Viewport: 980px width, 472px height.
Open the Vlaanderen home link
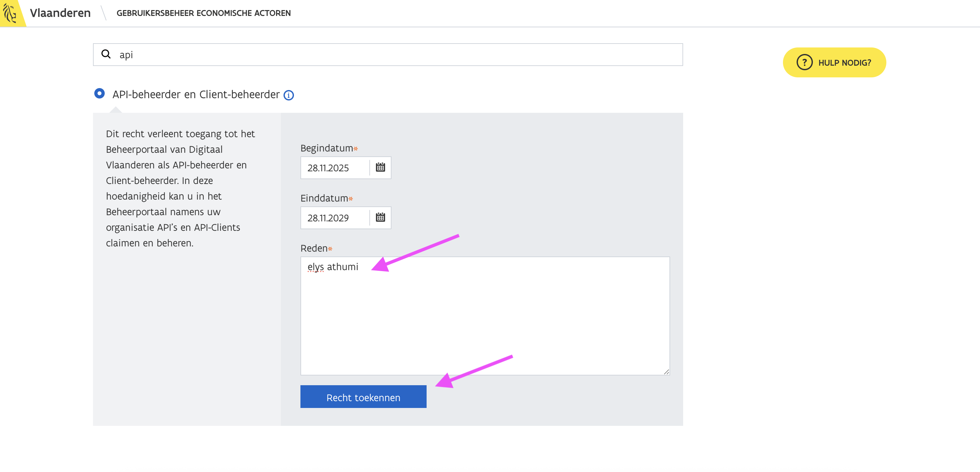pyautogui.click(x=60, y=13)
